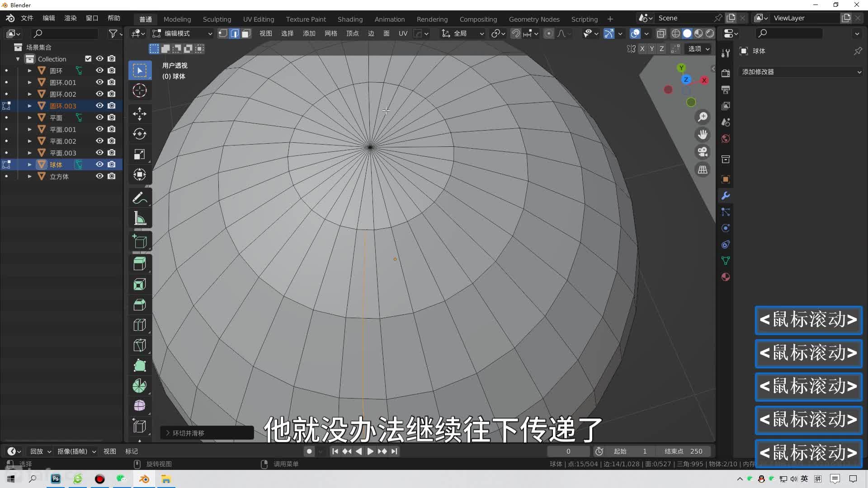Hide 球体 object with eye icon

pyautogui.click(x=99, y=164)
